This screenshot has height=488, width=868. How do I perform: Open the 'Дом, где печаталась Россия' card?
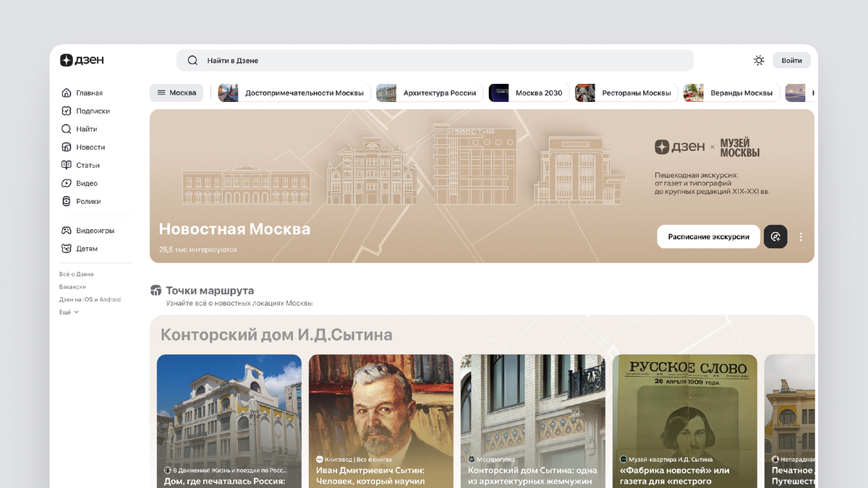click(x=229, y=421)
